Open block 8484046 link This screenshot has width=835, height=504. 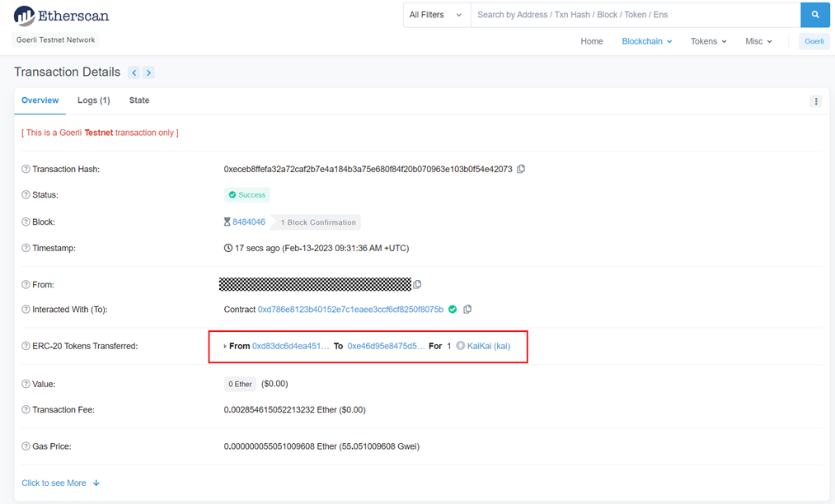[249, 222]
